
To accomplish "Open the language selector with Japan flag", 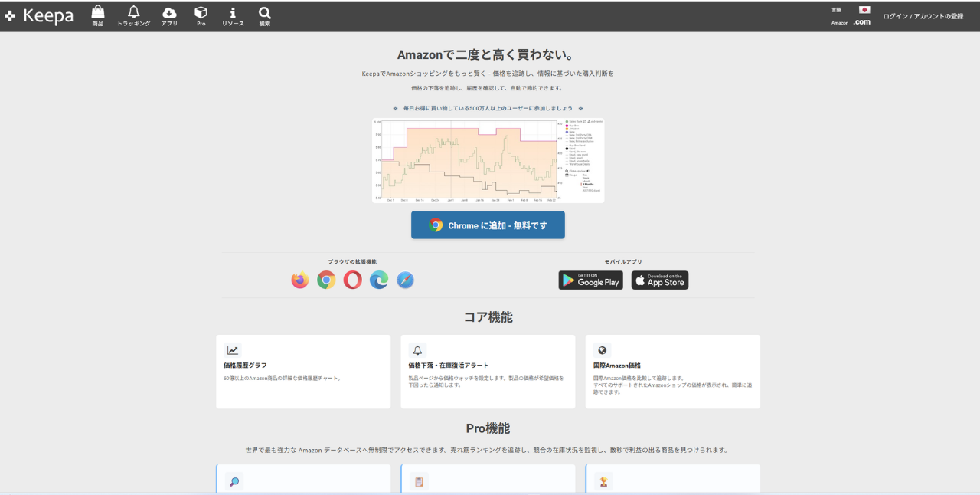I will coord(864,10).
